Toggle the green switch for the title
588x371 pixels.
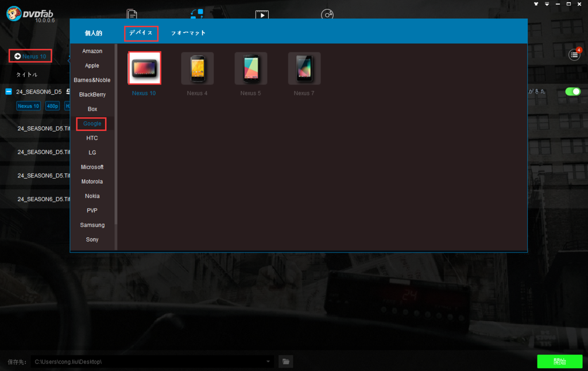tap(572, 91)
